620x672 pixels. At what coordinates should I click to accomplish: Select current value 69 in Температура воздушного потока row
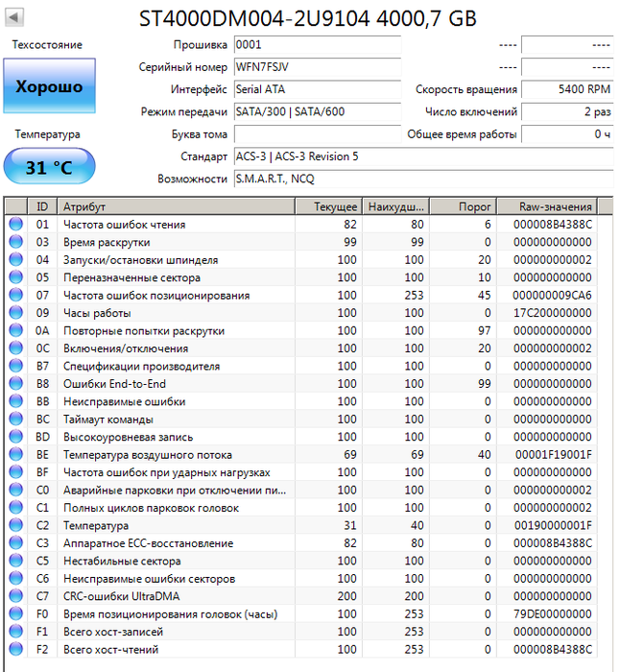tap(350, 454)
